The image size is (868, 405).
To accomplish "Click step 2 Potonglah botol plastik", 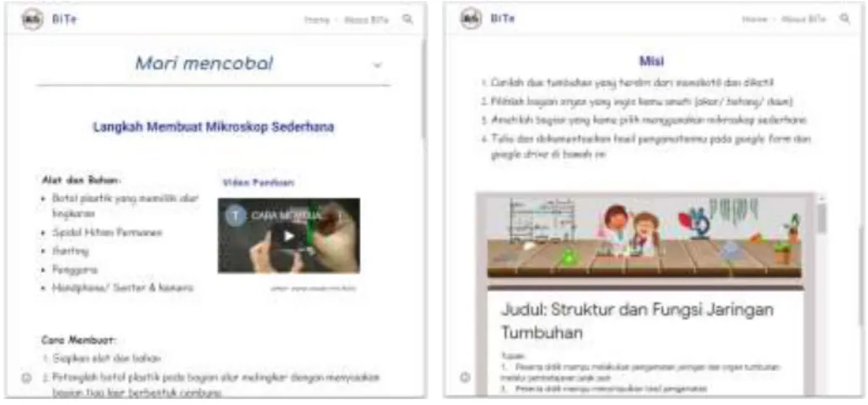I will (x=216, y=385).
